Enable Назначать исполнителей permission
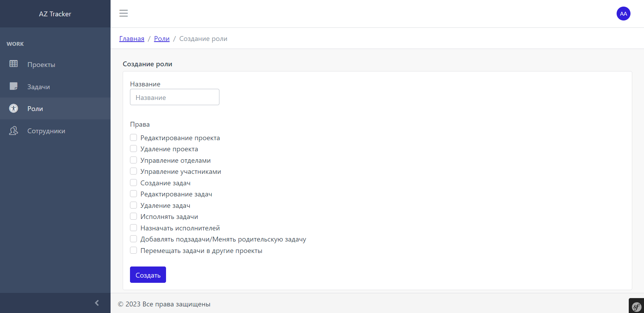644x313 pixels. tap(133, 227)
